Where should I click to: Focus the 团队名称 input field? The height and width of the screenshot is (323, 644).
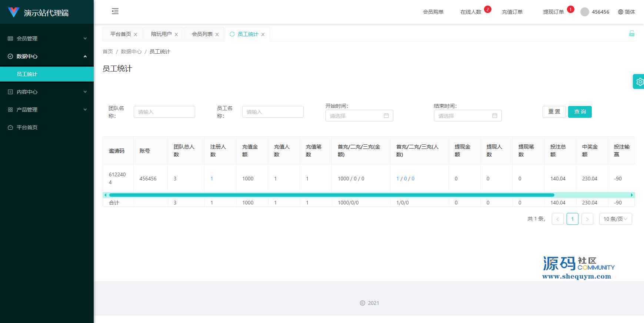point(164,112)
